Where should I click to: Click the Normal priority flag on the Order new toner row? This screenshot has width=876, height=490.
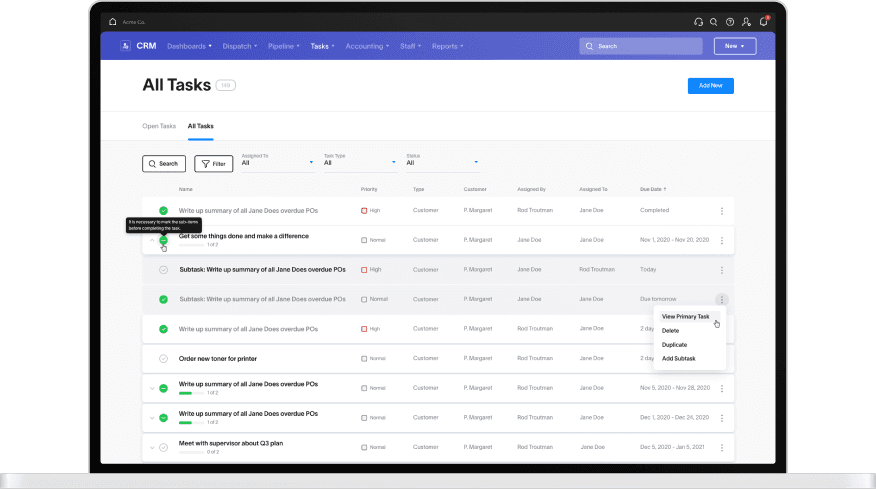click(x=364, y=359)
